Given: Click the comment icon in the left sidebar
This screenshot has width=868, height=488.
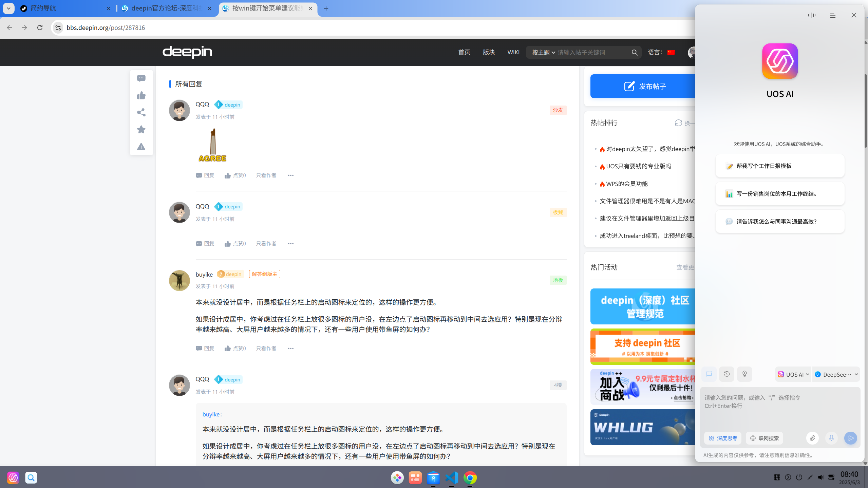Looking at the screenshot, I should click(141, 78).
